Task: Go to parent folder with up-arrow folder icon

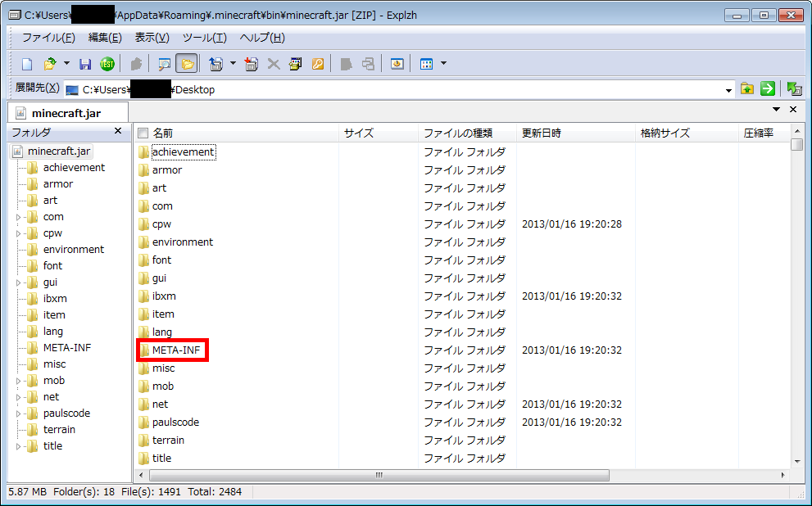Action: pyautogui.click(x=746, y=89)
